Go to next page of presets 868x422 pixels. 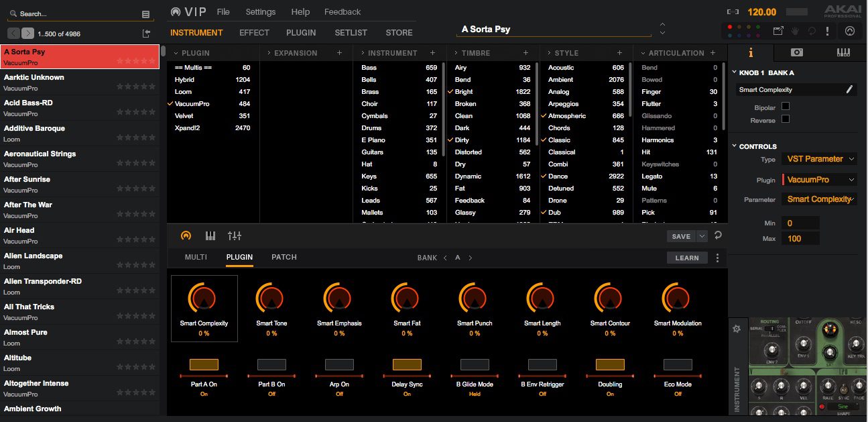pos(27,34)
